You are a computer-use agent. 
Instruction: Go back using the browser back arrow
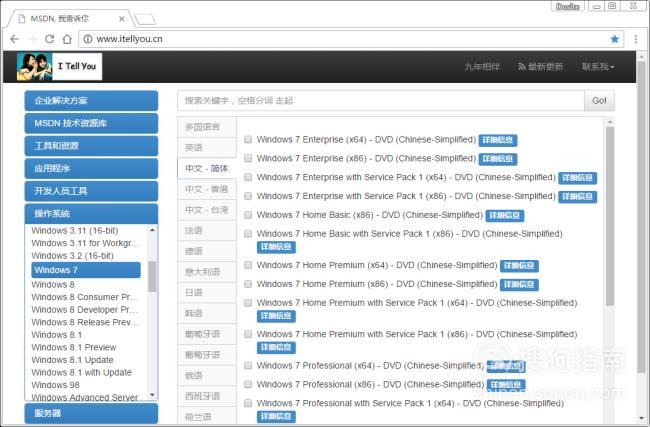(x=15, y=39)
